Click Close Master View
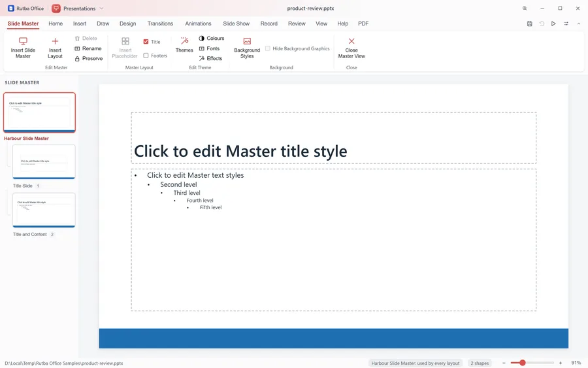 351,48
